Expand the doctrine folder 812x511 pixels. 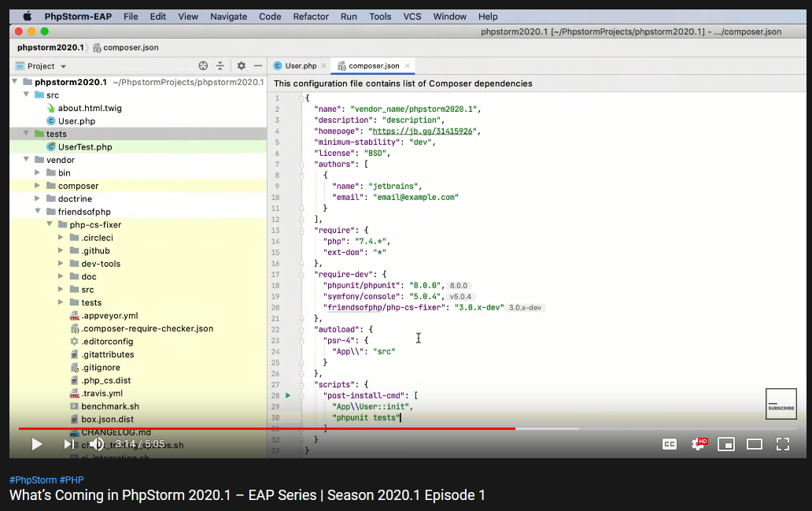point(37,198)
